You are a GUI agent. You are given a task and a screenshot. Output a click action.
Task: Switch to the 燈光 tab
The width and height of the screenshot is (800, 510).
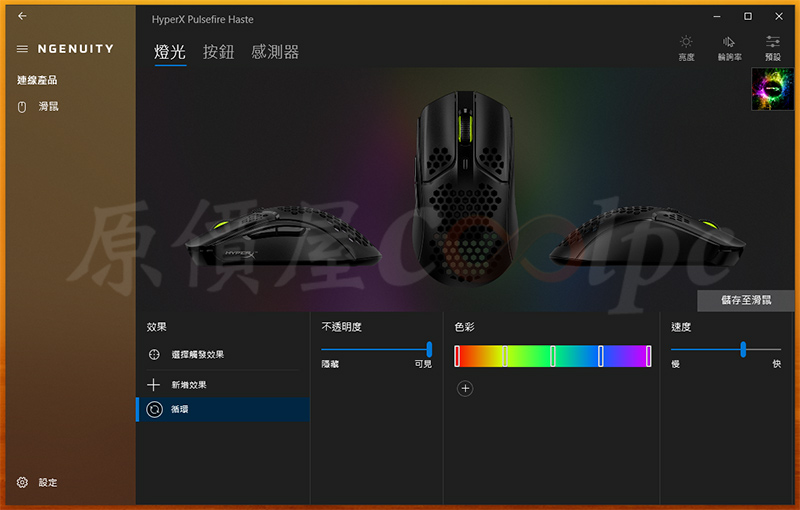pyautogui.click(x=170, y=52)
